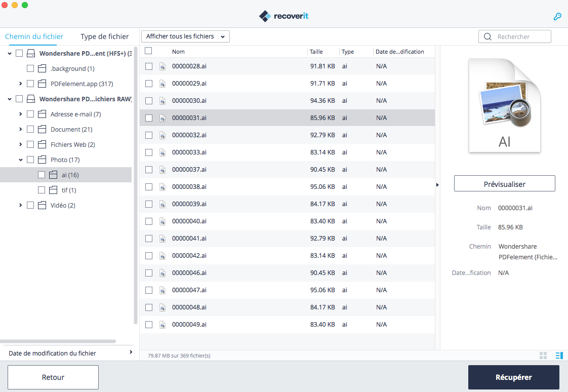Click the tree panel horizontal scrollbar
Image resolution: width=568 pixels, height=392 pixels.
(58, 341)
